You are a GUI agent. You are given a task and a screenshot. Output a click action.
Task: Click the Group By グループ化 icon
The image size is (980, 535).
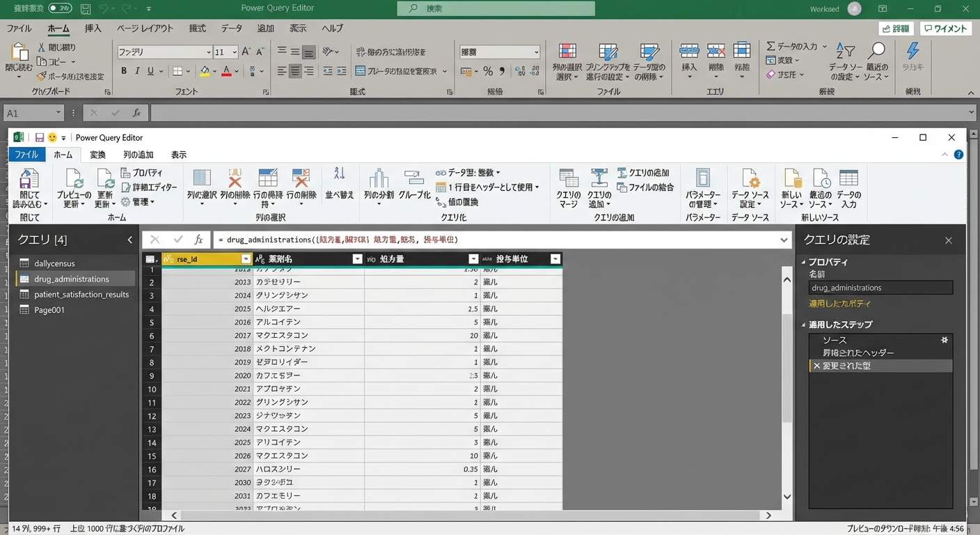point(414,177)
